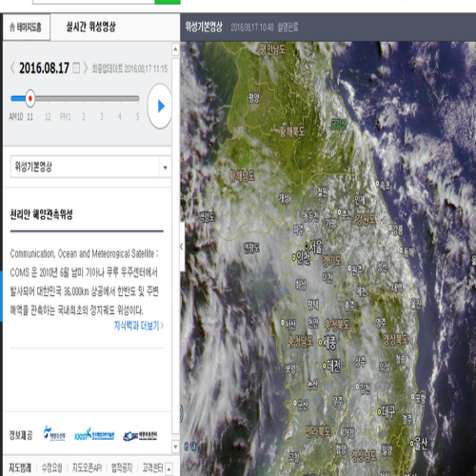Viewport: 476px width, 476px height.
Task: Click the 경상남도 province label
Action: pyautogui.click(x=364, y=456)
